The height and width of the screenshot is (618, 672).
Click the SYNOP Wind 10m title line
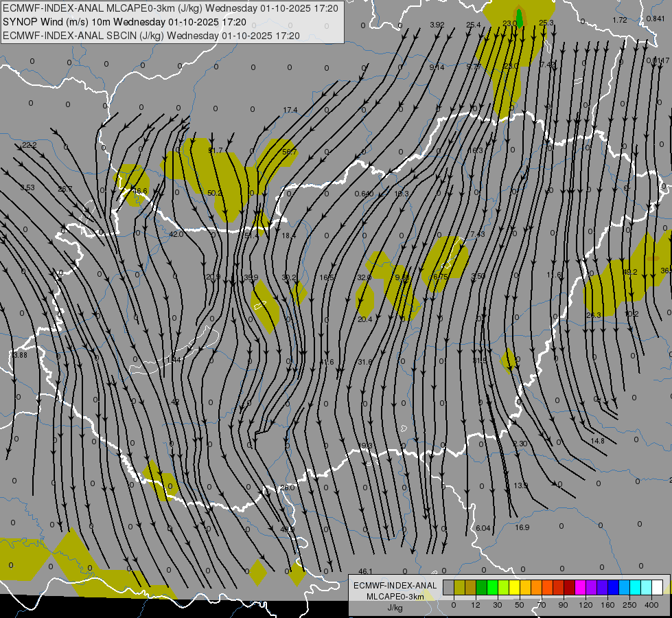coord(124,22)
